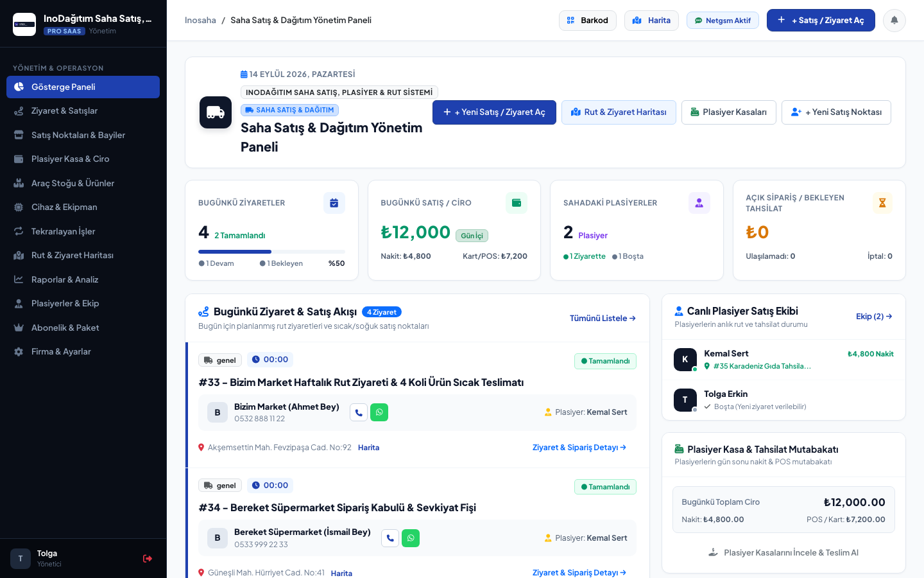
Task: Click the Inosaha breadcrumb
Action: (200, 21)
